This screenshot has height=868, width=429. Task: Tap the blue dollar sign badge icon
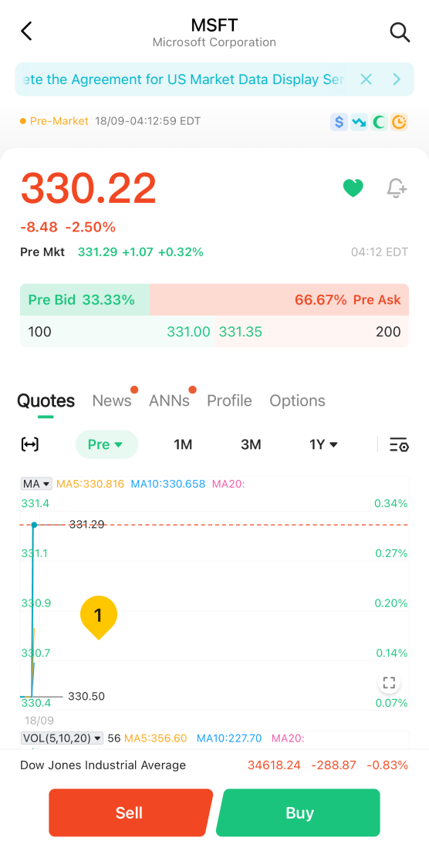coord(339,122)
